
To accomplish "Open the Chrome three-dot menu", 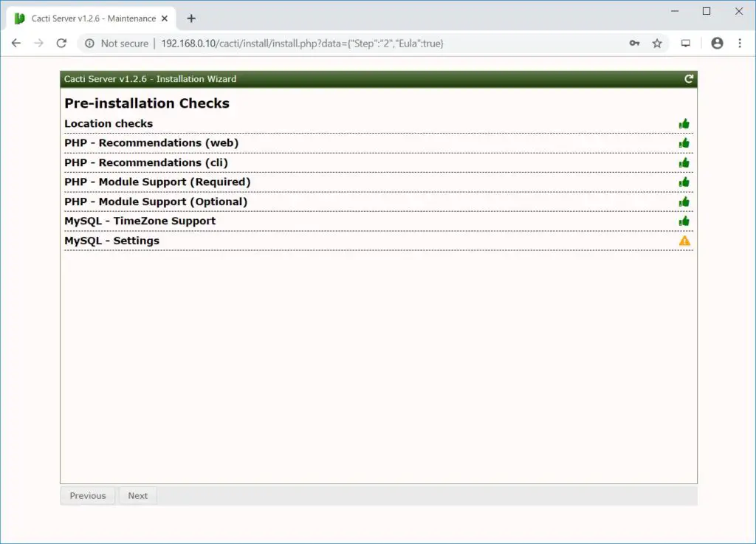I will click(740, 43).
